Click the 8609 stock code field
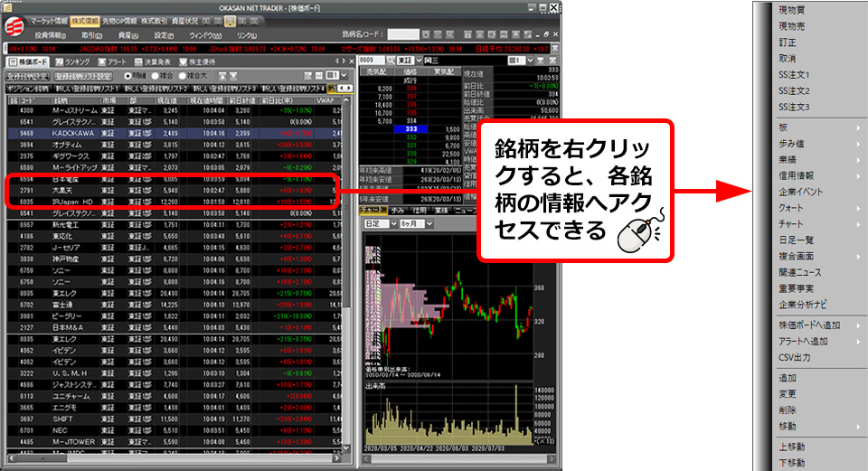 (372, 60)
